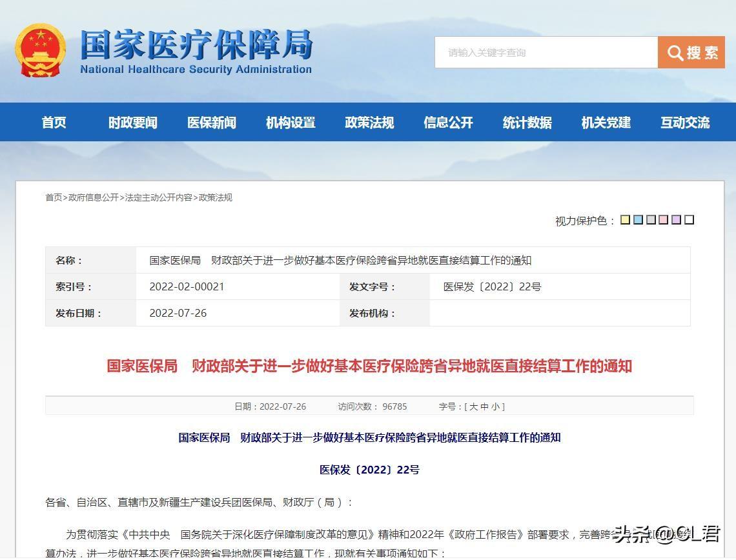Select the gray eye-protection color swatch

pos(651,219)
